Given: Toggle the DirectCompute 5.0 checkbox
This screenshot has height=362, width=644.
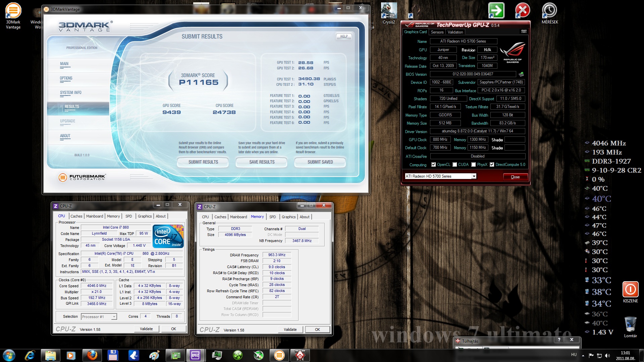Looking at the screenshot, I should pos(492,165).
